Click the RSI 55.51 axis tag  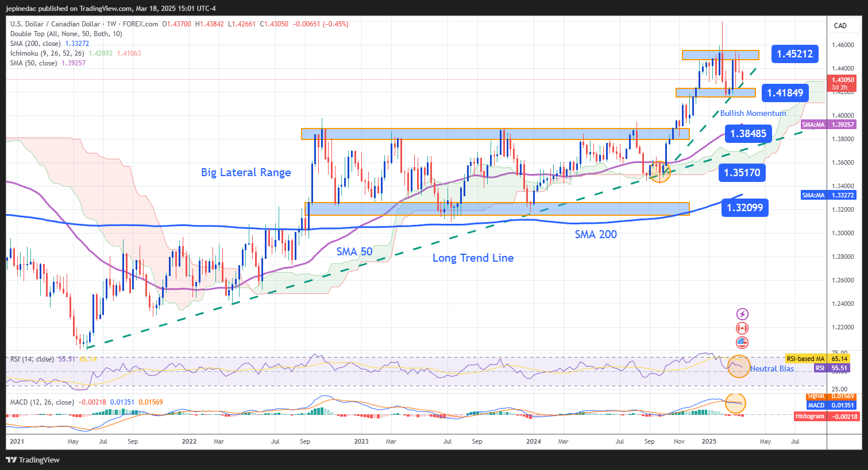[x=832, y=368]
